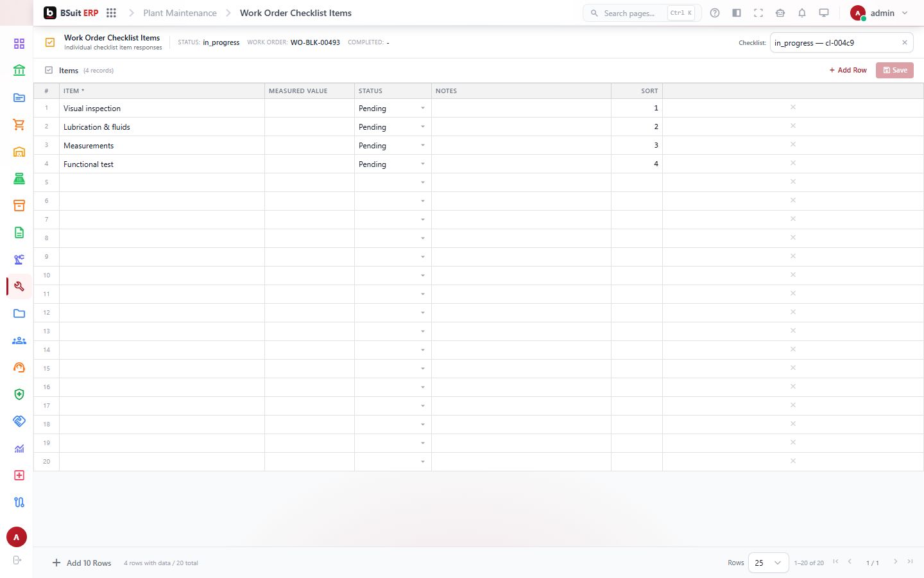The image size is (924, 578).
Task: Open the bank building sidebar icon
Action: tap(19, 71)
